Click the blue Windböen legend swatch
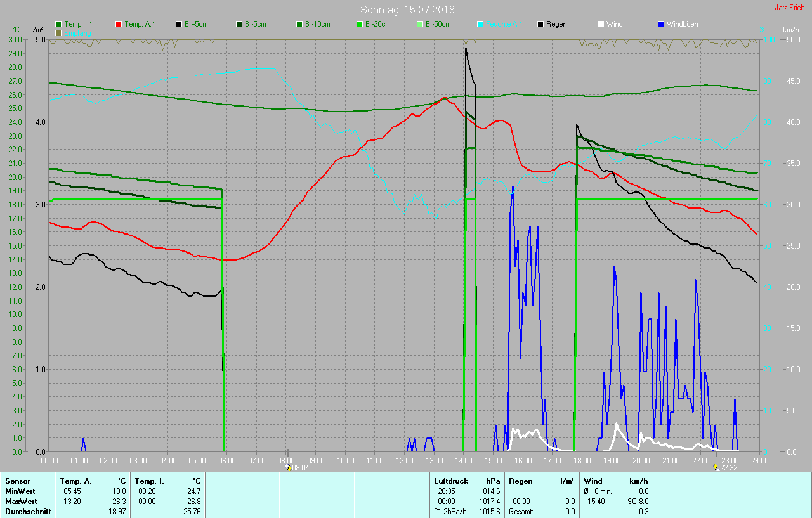The height and width of the screenshot is (518, 812). coord(661,24)
